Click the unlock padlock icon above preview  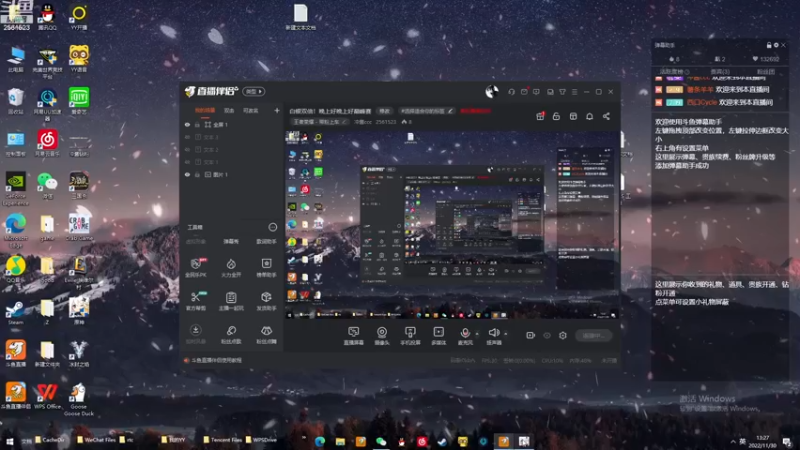coord(556,116)
